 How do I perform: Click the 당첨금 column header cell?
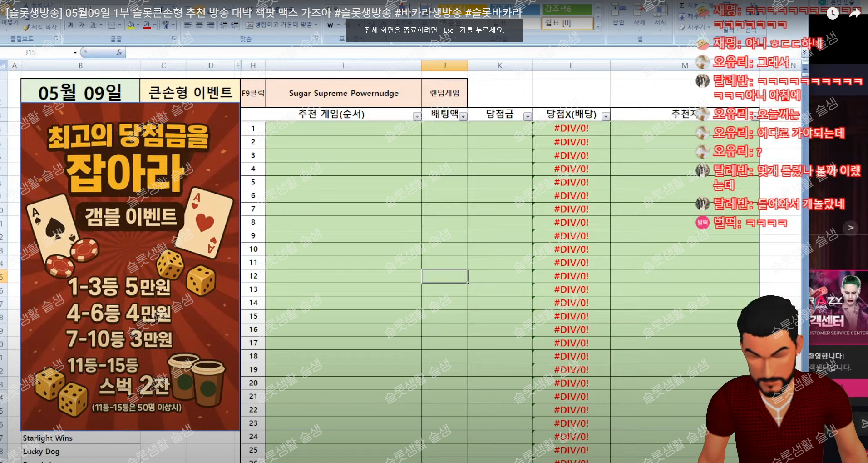(x=500, y=114)
